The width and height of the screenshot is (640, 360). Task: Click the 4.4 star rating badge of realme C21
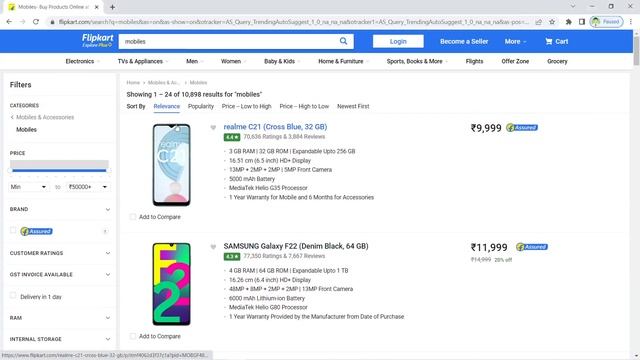(x=232, y=137)
